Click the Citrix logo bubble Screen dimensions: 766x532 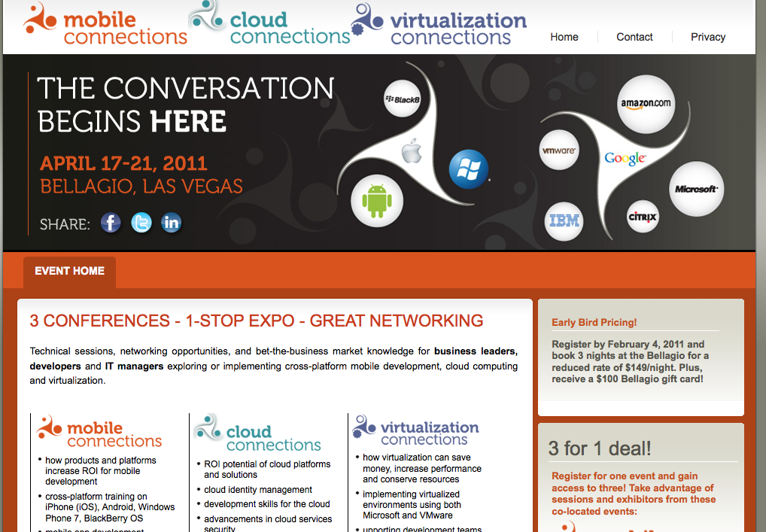coord(643,217)
